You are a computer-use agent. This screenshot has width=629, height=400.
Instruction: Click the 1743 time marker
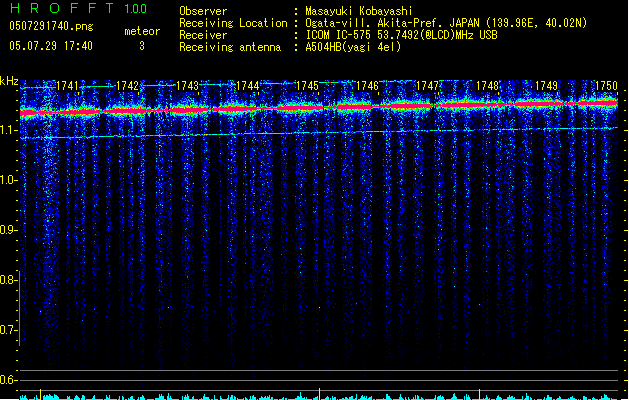coord(187,86)
